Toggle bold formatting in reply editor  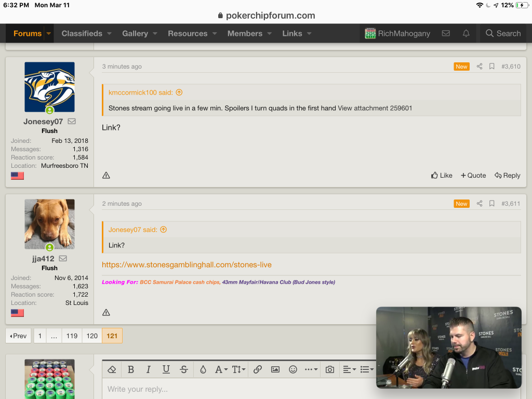131,369
